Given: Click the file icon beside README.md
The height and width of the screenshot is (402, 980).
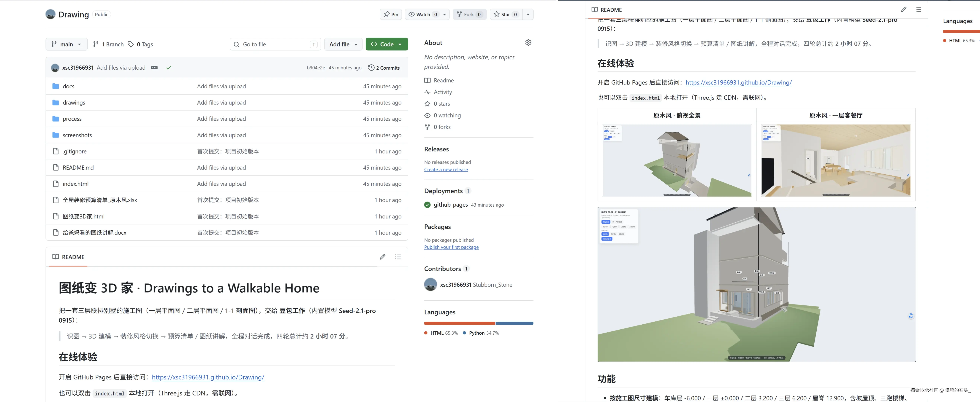Looking at the screenshot, I should pyautogui.click(x=56, y=167).
